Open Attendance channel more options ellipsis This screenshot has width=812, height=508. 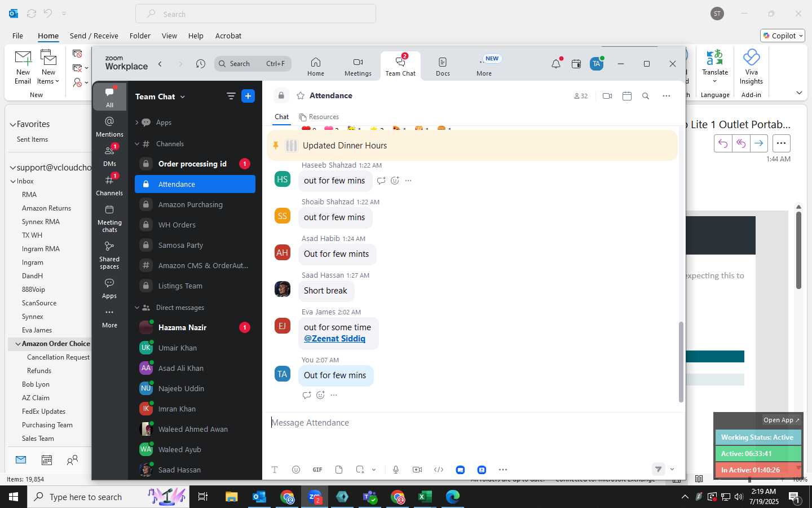pos(667,96)
